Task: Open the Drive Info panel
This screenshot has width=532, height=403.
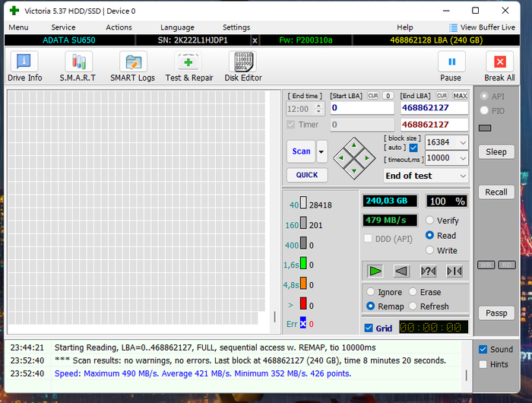Action: [24, 66]
